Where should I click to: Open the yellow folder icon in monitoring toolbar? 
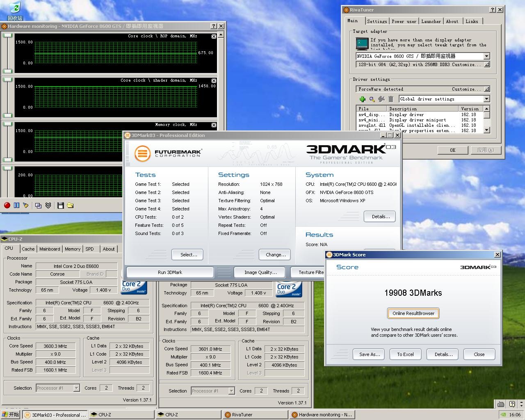coord(70,205)
